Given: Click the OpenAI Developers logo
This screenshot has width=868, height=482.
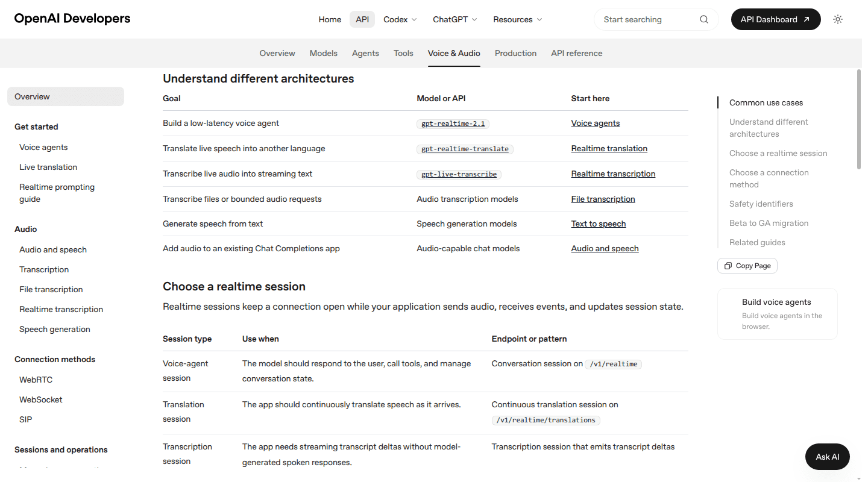Looking at the screenshot, I should pos(72,19).
